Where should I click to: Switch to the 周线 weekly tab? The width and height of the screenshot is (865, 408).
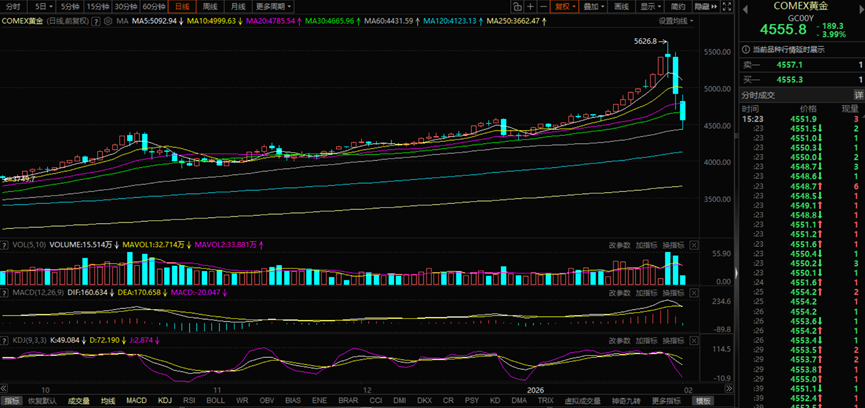click(x=211, y=6)
